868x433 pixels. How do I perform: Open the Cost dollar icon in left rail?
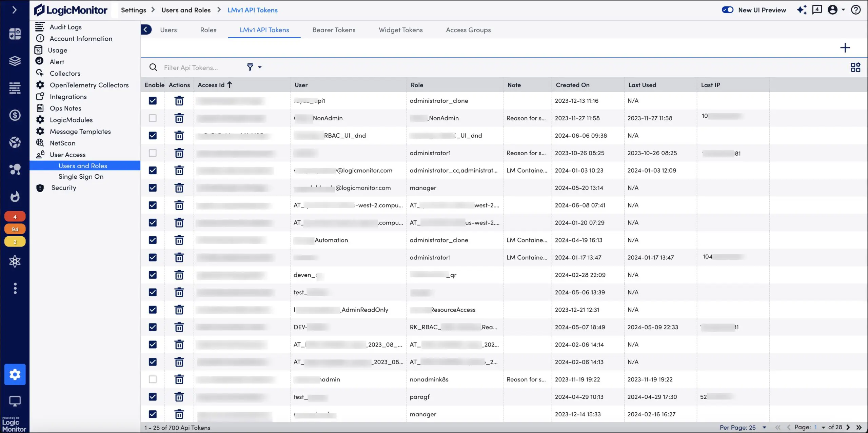coord(15,115)
